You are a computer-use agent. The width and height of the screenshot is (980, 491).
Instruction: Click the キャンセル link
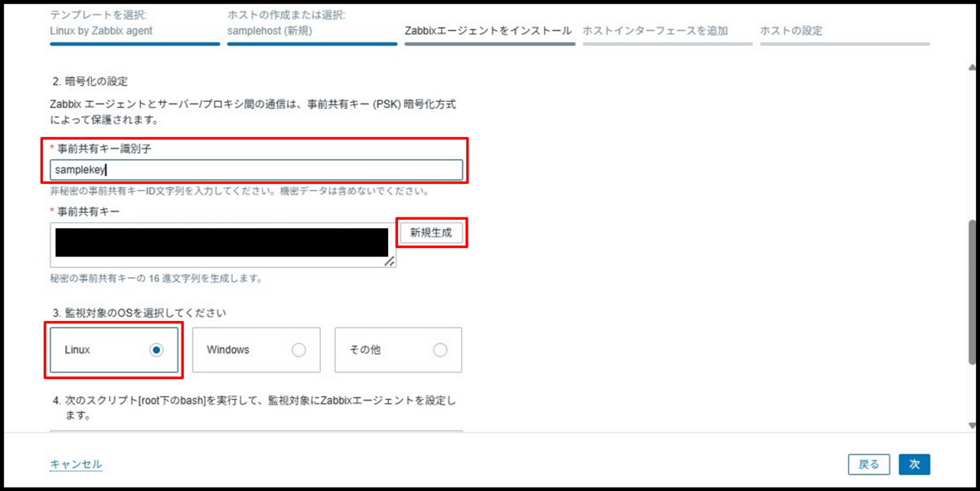tap(76, 464)
